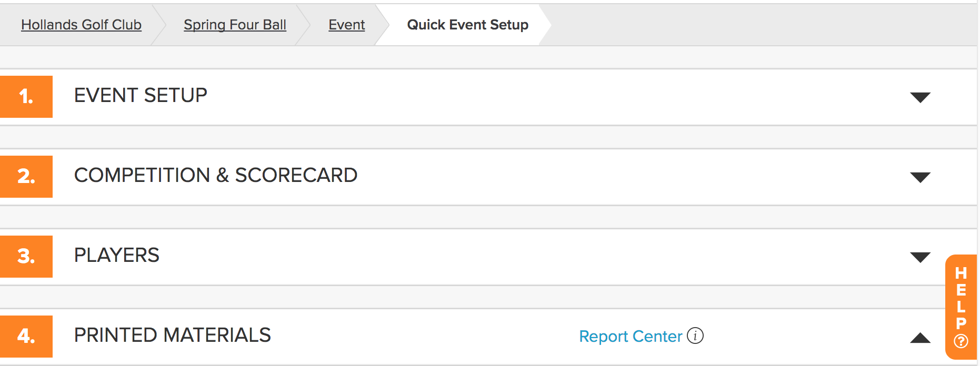Open the Quick Event Setup breadcrumb tab

coord(467,24)
